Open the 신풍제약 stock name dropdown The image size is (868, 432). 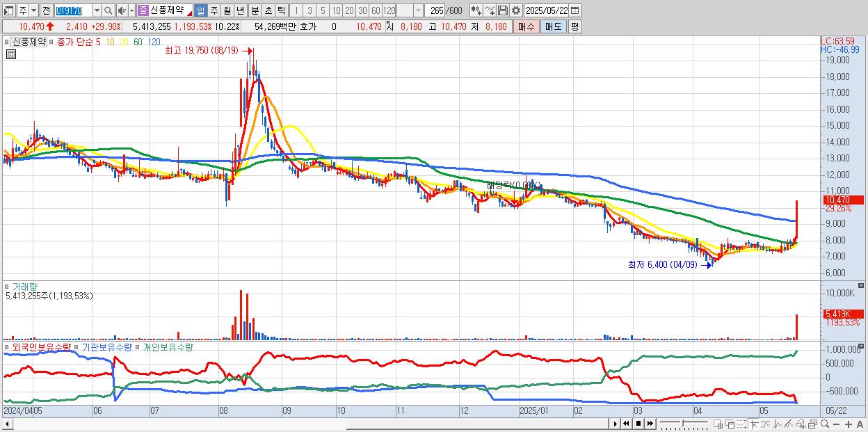[x=189, y=13]
